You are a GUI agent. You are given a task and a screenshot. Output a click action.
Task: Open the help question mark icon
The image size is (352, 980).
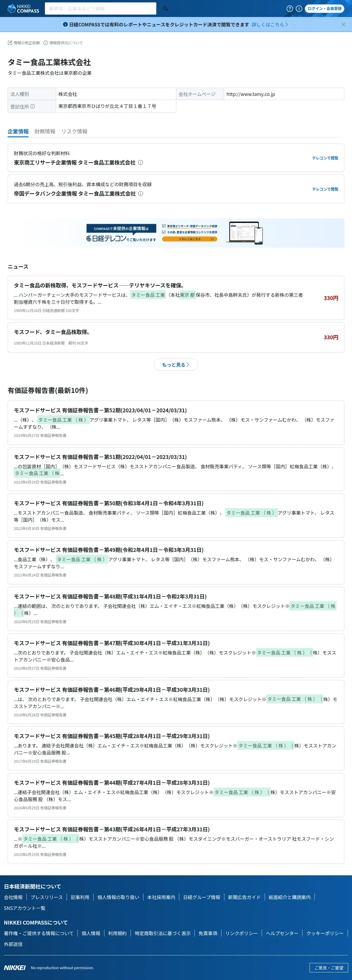[x=290, y=9]
